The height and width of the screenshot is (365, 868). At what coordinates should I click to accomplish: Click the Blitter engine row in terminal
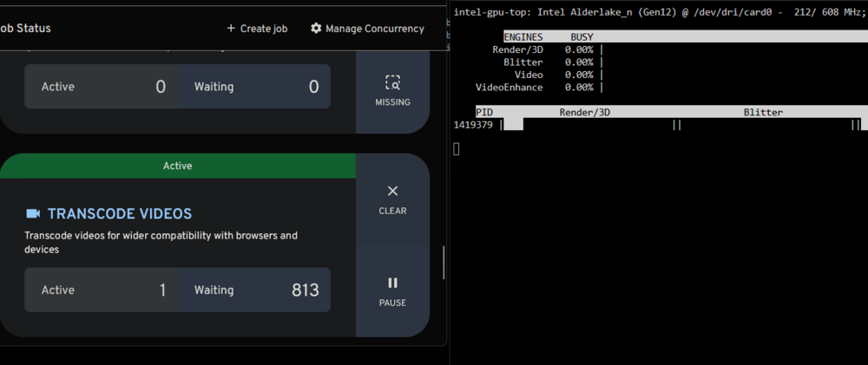point(553,62)
